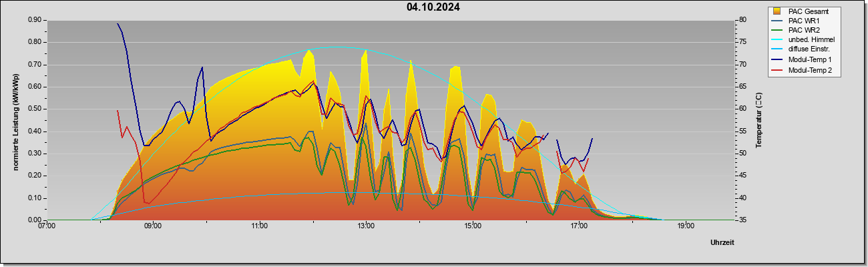Click the PAC Gesamt legend color swatch
The image size is (868, 267).
coord(777,11)
